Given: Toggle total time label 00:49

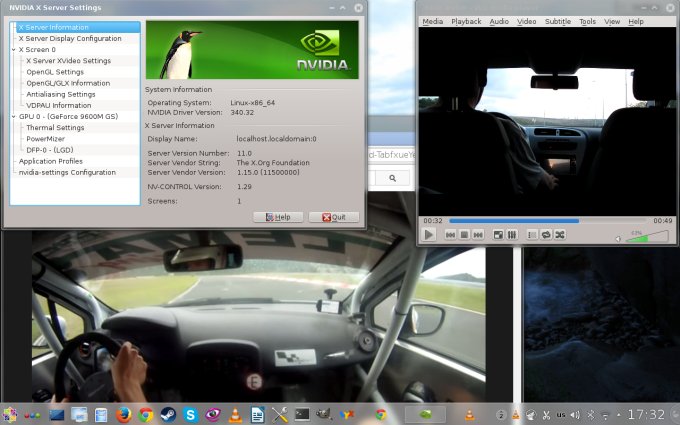Looking at the screenshot, I should (663, 221).
